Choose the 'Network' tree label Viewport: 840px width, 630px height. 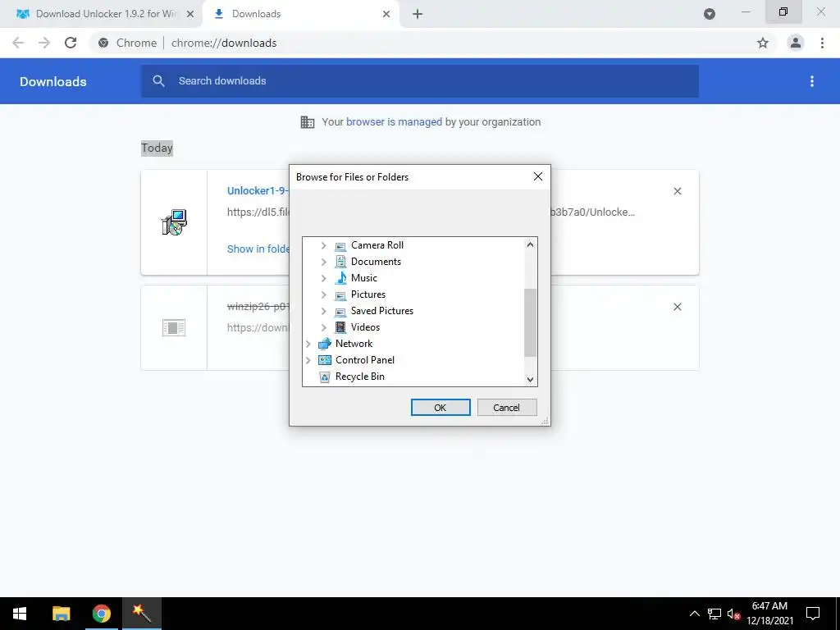(354, 344)
